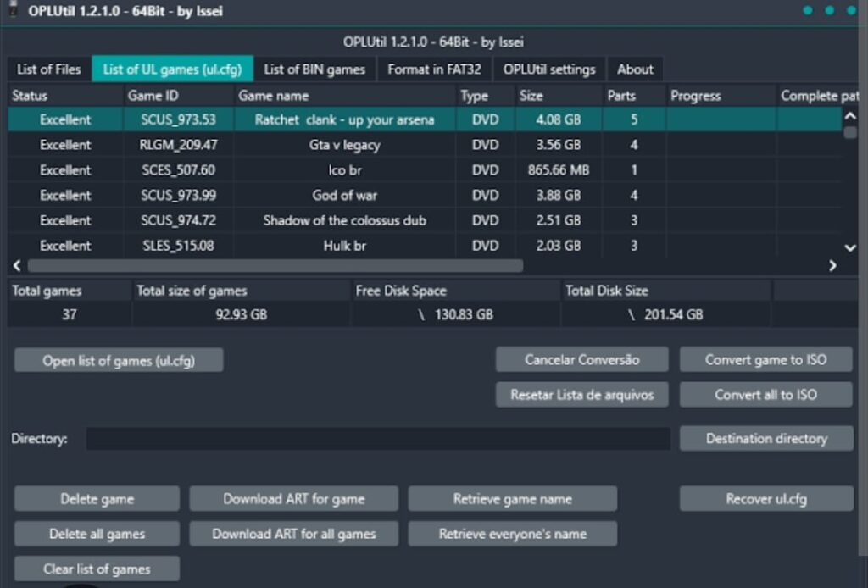The width and height of the screenshot is (868, 588).
Task: Open the About tab
Action: (635, 69)
